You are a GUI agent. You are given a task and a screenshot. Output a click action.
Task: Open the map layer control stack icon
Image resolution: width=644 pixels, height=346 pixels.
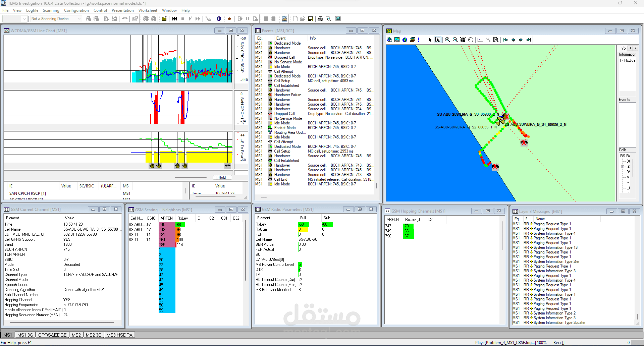[413, 40]
